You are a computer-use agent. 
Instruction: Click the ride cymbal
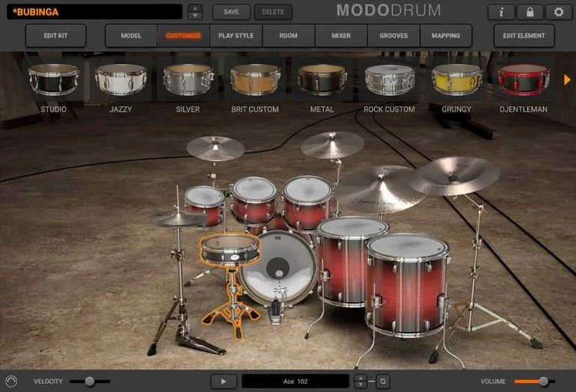(x=379, y=189)
